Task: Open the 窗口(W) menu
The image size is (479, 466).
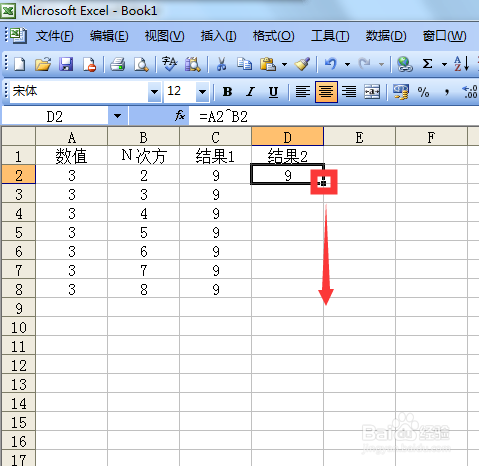Action: tap(444, 36)
